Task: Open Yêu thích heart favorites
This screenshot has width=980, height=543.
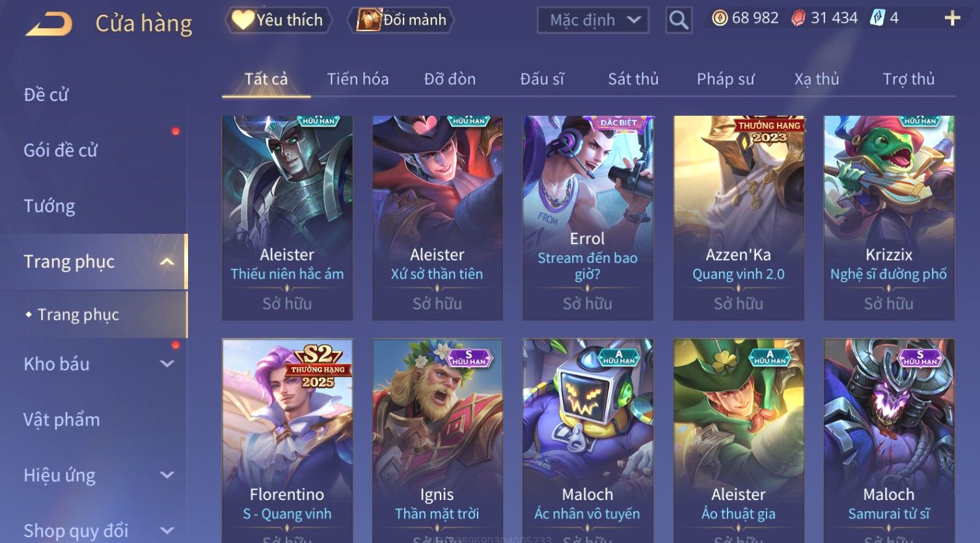Action: click(279, 20)
